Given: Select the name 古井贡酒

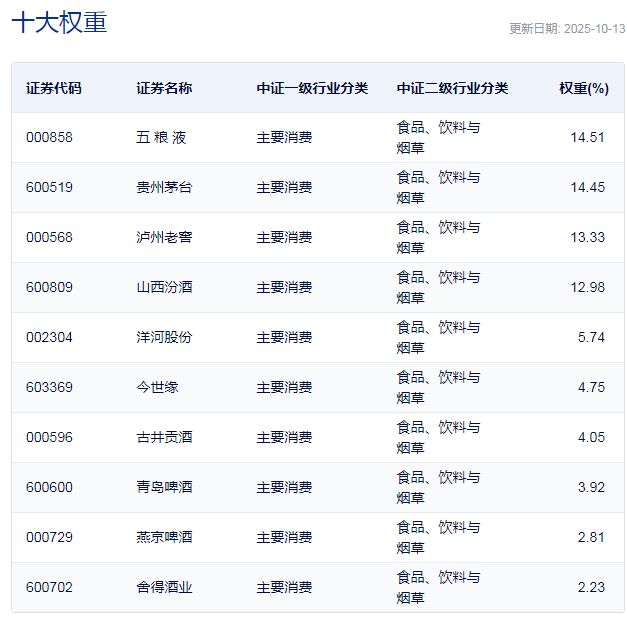Looking at the screenshot, I should (x=164, y=437).
